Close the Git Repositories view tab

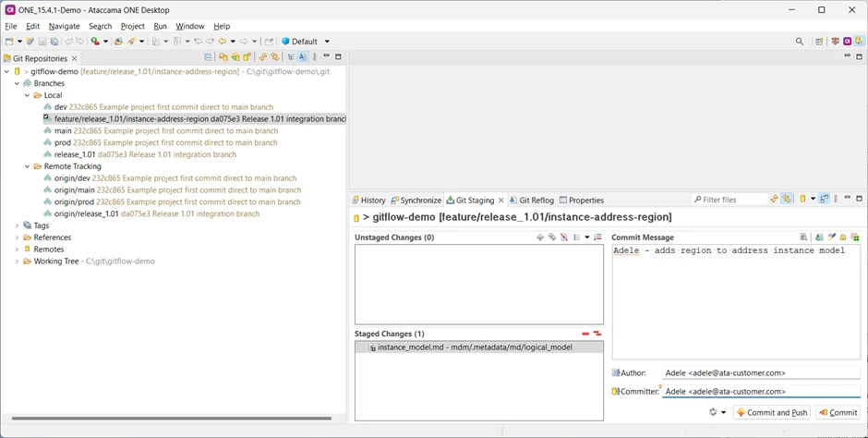click(74, 59)
